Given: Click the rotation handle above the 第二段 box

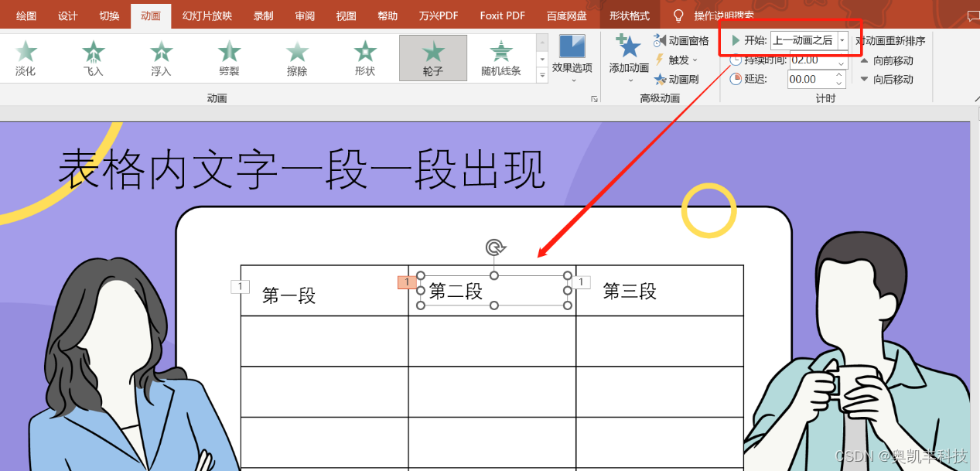Looking at the screenshot, I should pyautogui.click(x=495, y=247).
